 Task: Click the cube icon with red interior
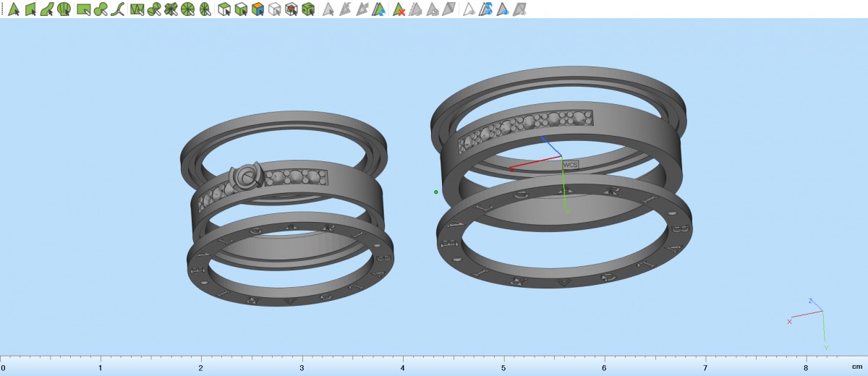[292, 9]
